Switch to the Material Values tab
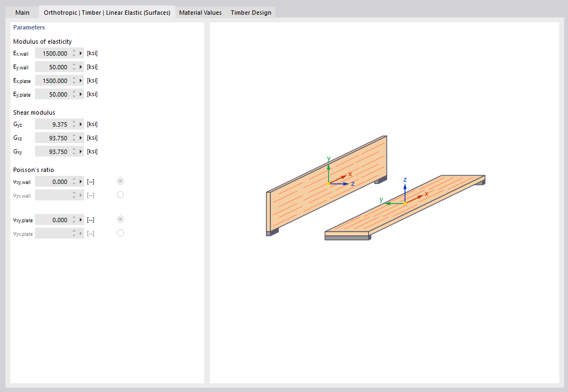This screenshot has width=568, height=392. point(200,12)
